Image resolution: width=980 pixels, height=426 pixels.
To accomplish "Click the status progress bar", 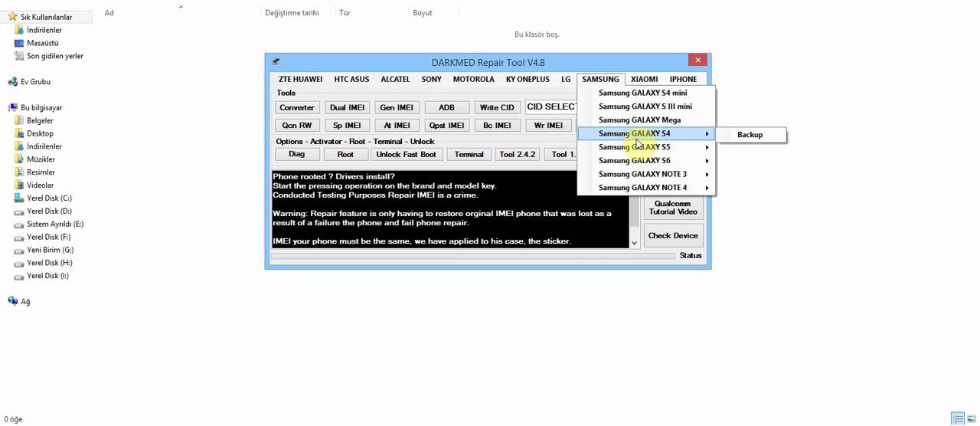I will click(x=473, y=256).
